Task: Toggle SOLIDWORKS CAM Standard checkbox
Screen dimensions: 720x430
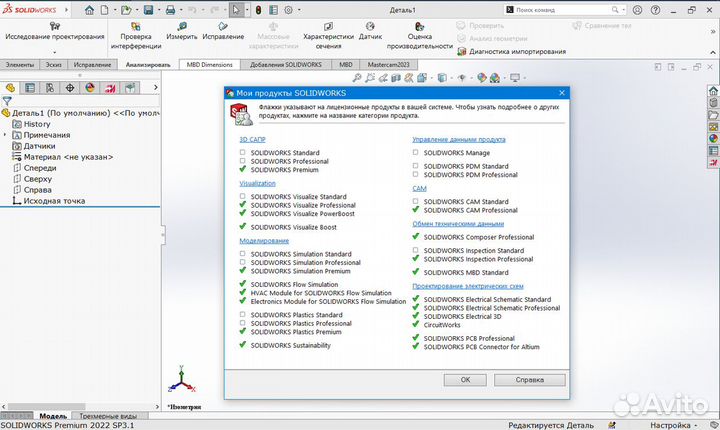Action: click(x=416, y=201)
